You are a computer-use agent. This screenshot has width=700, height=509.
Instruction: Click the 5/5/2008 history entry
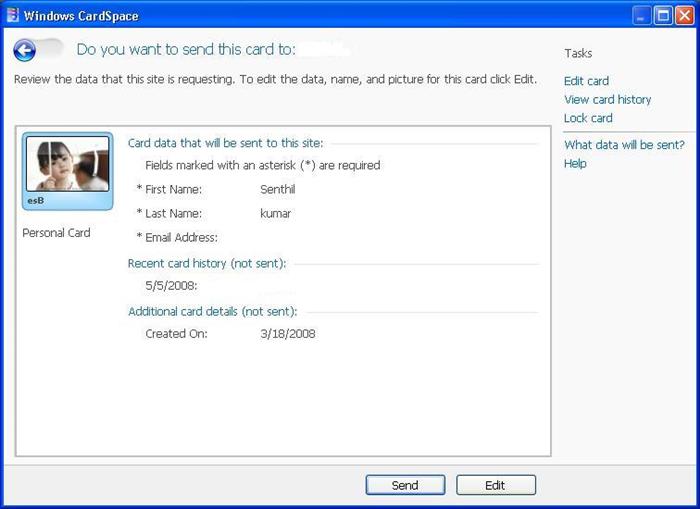171,286
